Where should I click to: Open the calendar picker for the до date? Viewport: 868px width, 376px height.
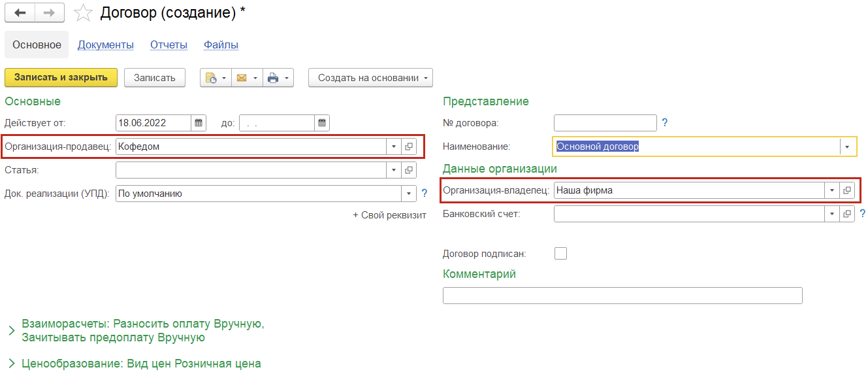click(322, 123)
